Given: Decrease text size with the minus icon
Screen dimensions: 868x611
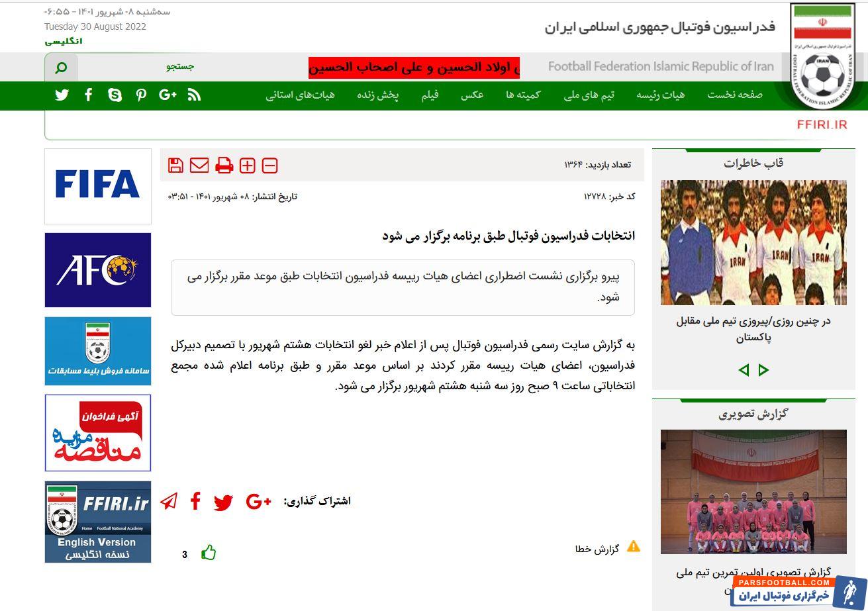Looking at the screenshot, I should pos(269,165).
